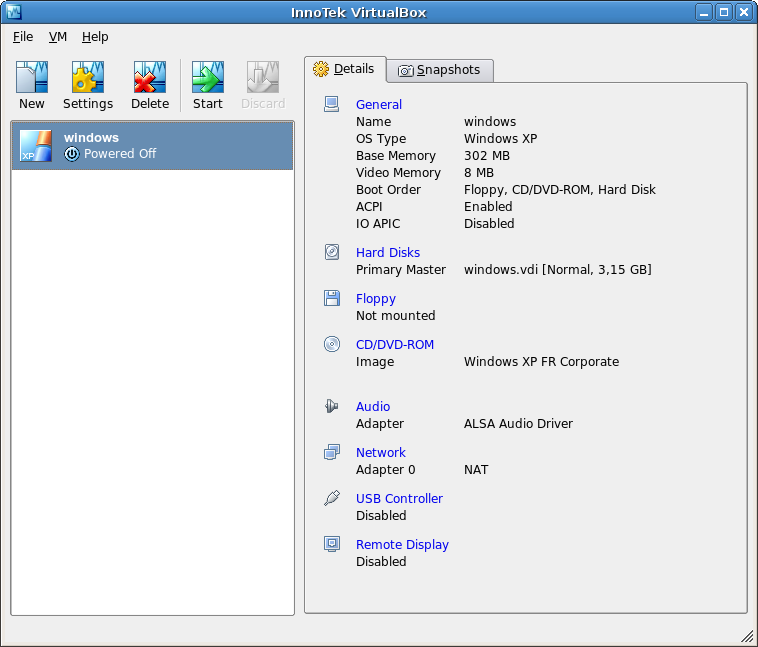Viewport: 758px width, 647px height.
Task: Start the VM with the green arrow icon
Action: (208, 76)
